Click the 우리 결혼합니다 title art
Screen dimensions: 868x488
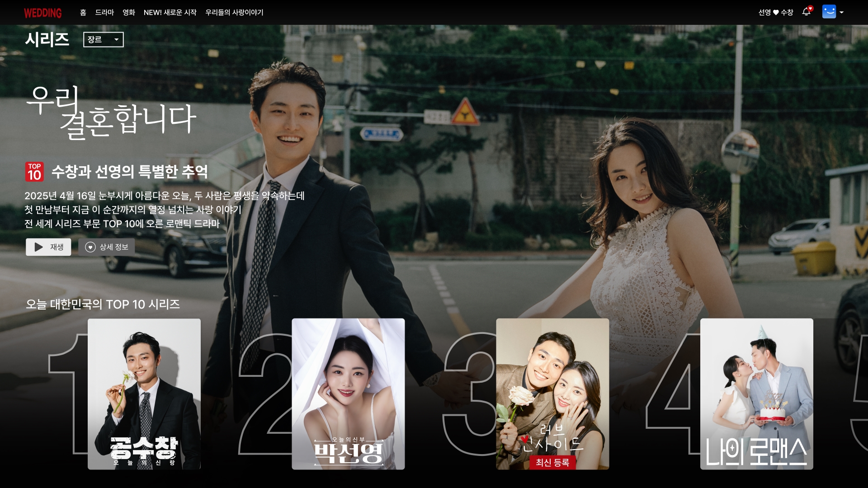[x=111, y=113]
